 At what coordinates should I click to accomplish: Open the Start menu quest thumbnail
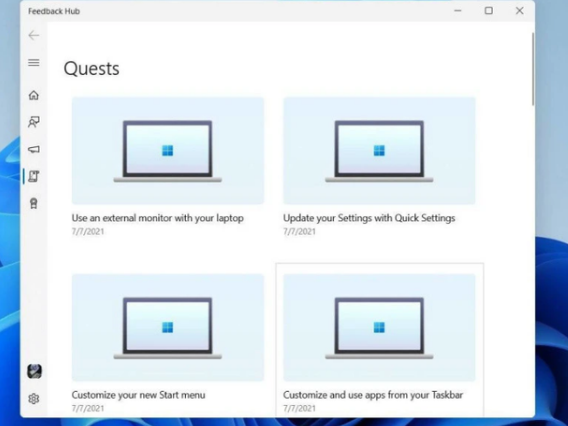pyautogui.click(x=168, y=327)
